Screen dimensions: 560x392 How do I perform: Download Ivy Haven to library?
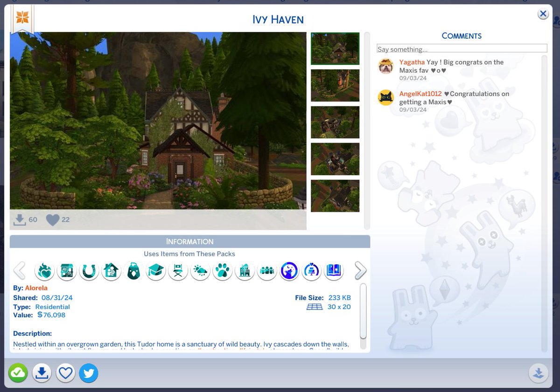point(42,373)
